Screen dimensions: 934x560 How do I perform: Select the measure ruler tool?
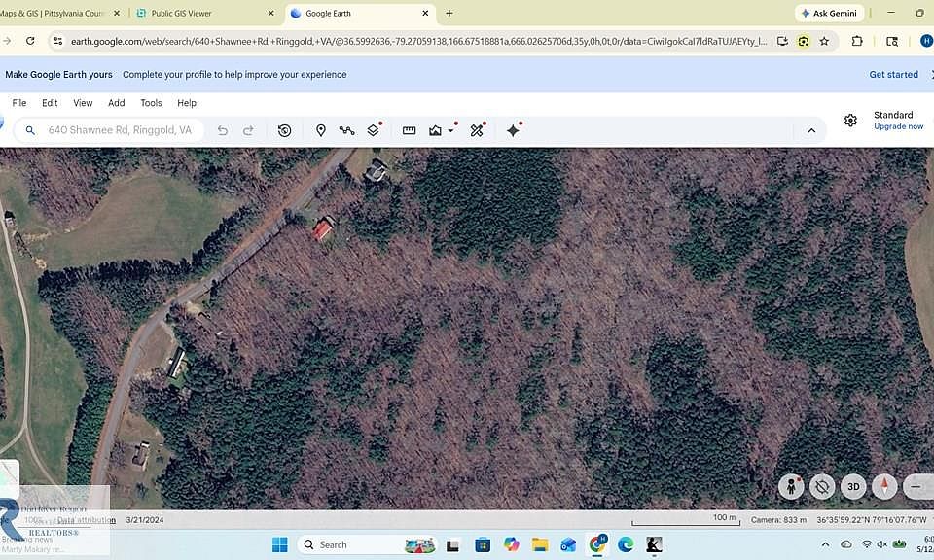click(x=410, y=130)
